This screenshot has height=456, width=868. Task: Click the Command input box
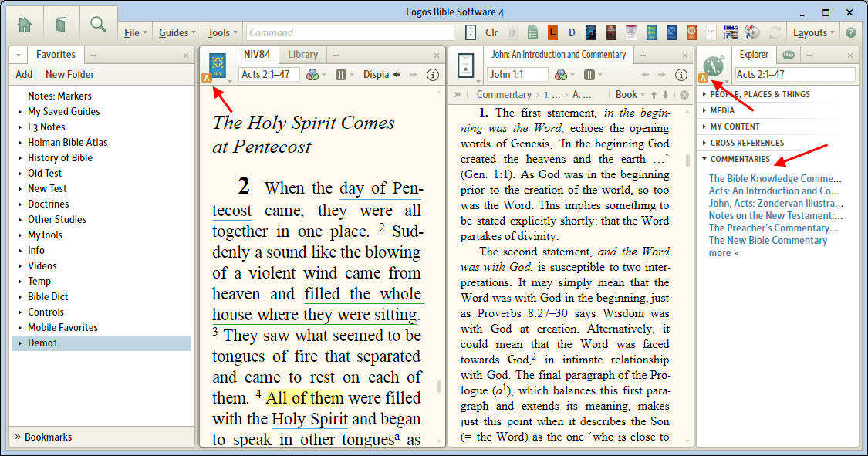350,32
